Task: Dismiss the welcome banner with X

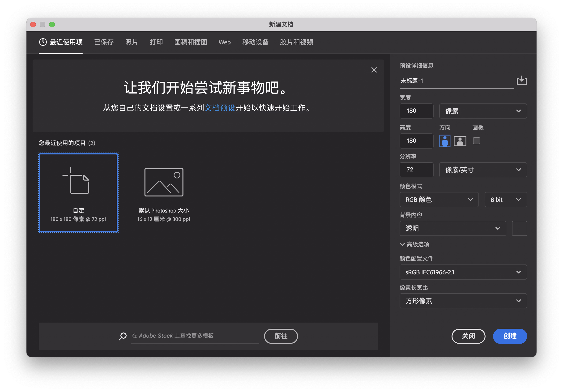Action: pos(374,70)
